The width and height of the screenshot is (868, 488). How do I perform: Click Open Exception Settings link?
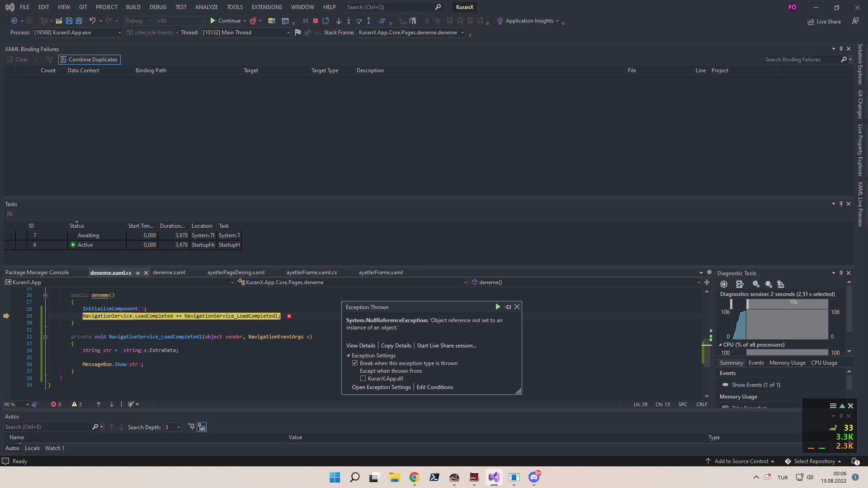[x=381, y=387]
